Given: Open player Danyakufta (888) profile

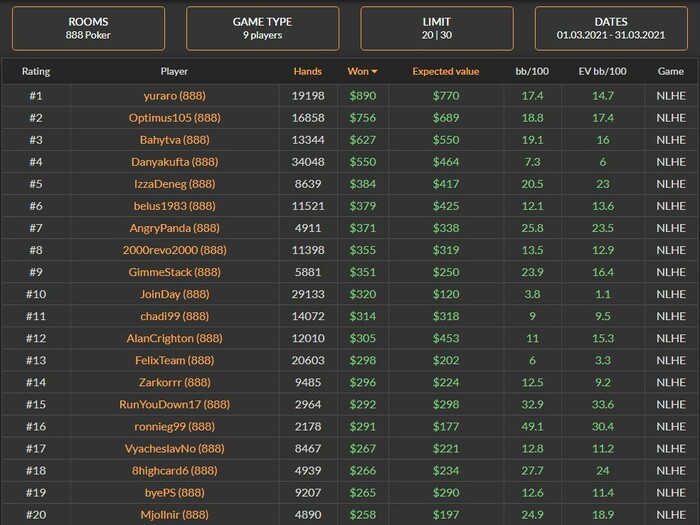Looking at the screenshot, I should point(175,162).
